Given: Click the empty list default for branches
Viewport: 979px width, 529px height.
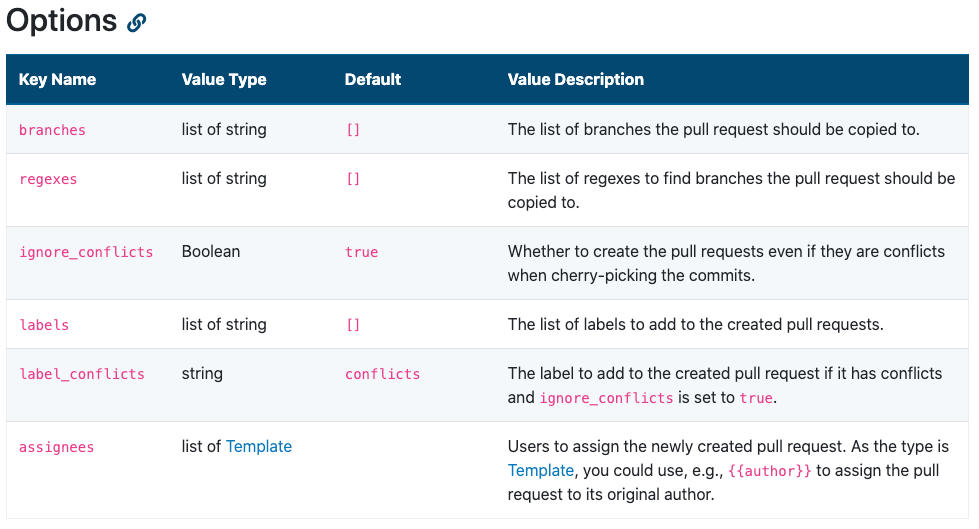Looking at the screenshot, I should 353,130.
